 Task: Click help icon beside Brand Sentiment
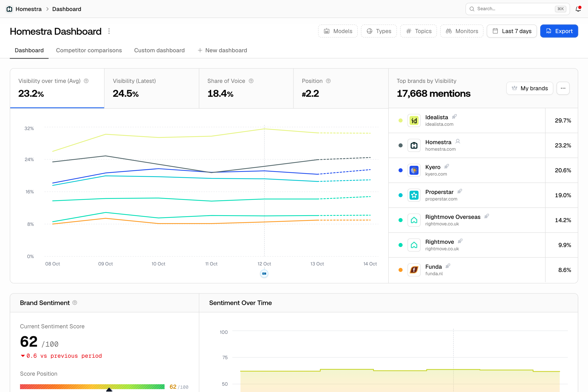coord(75,303)
